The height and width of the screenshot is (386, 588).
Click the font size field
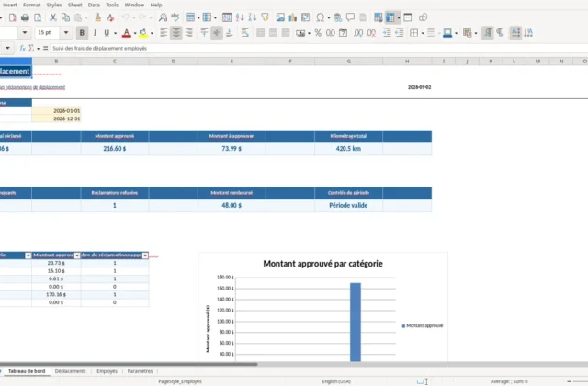click(x=49, y=33)
